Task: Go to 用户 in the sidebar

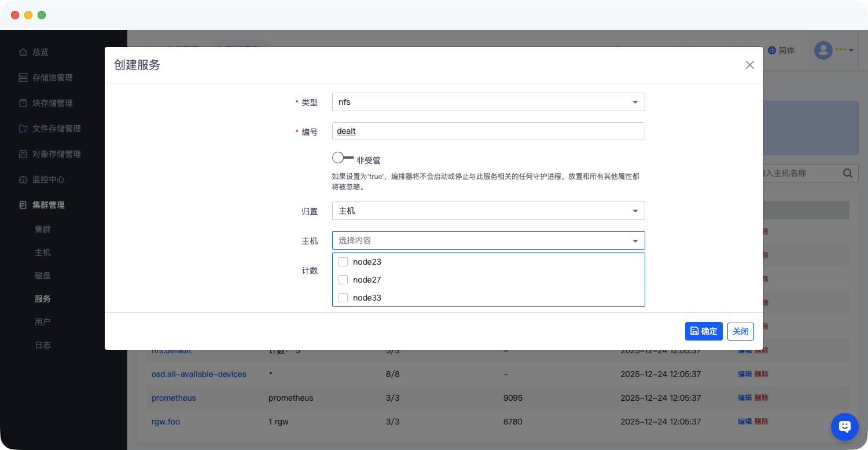Action: click(x=43, y=322)
